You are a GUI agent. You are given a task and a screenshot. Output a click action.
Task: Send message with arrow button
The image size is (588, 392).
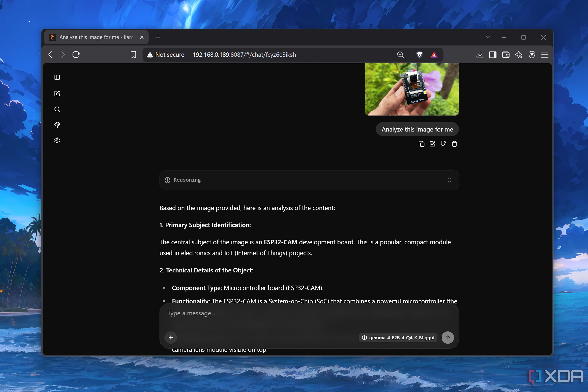pos(448,338)
